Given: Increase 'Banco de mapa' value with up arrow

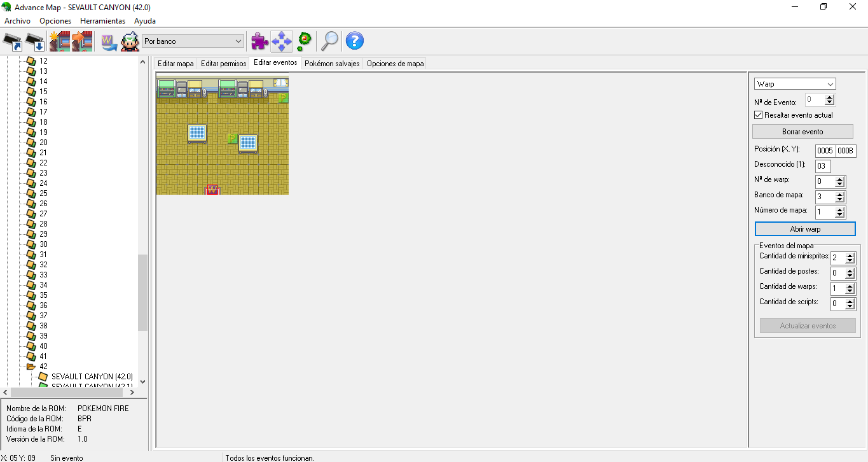Looking at the screenshot, I should tap(839, 194).
